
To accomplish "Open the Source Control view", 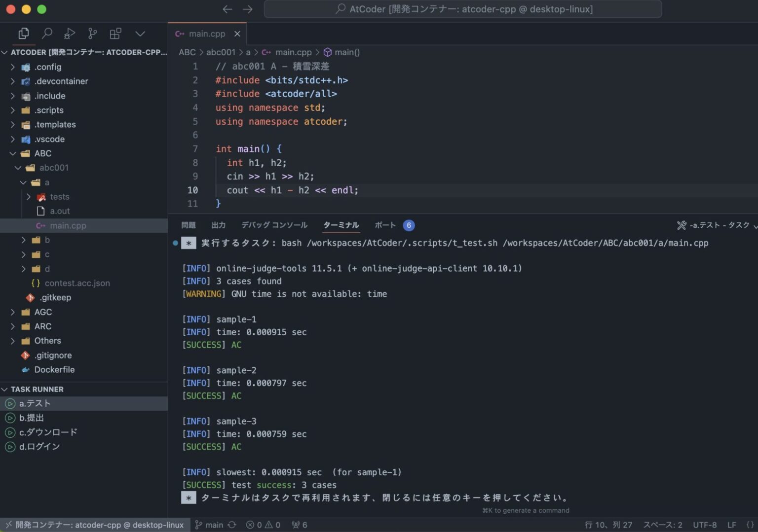I will pyautogui.click(x=92, y=34).
